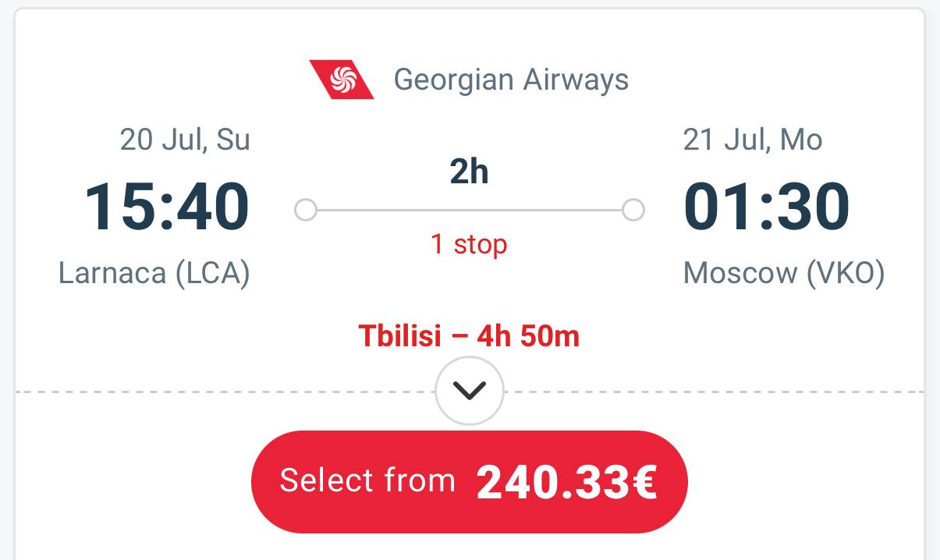The height and width of the screenshot is (560, 940).
Task: Click the empty area below the Select button
Action: 470,547
